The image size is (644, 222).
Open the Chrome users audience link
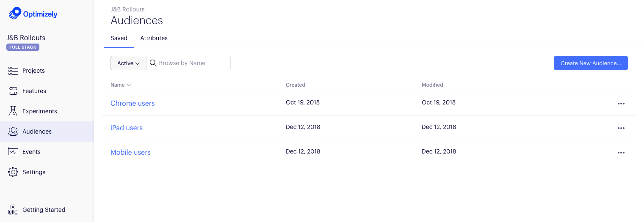(133, 103)
